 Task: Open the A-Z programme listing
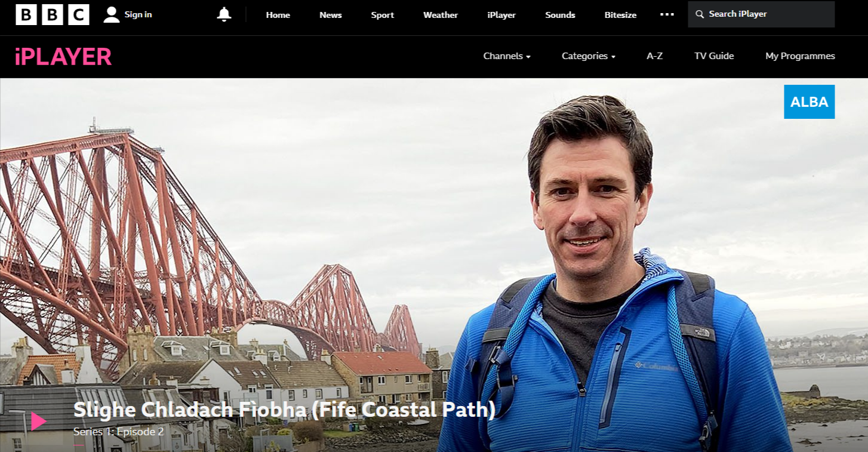click(655, 56)
